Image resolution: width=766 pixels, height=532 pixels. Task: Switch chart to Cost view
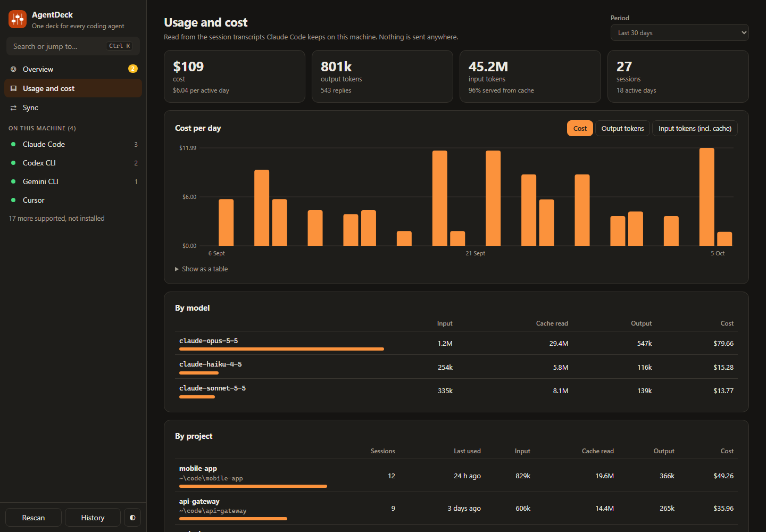point(580,128)
